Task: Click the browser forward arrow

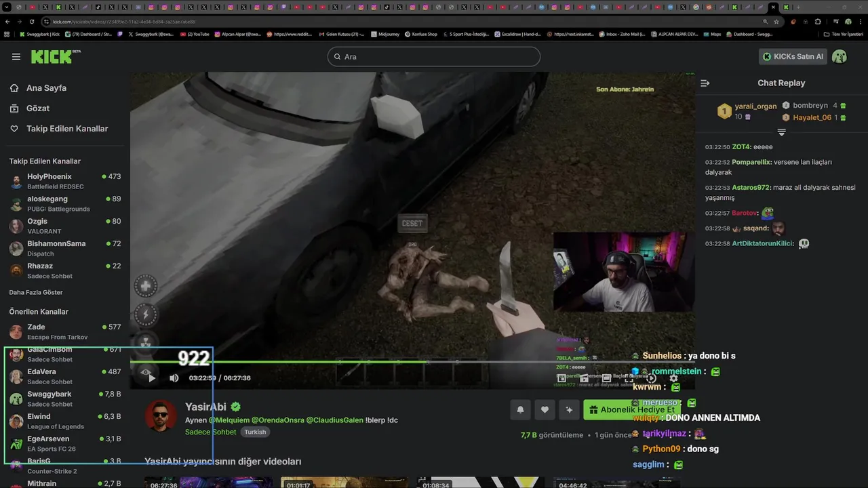Action: click(21, 22)
